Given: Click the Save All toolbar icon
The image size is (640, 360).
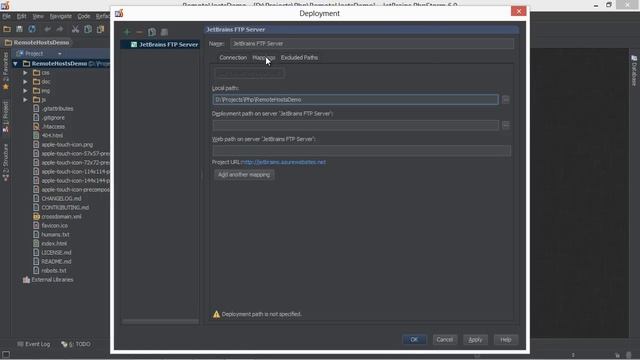Looking at the screenshot, I should (x=19, y=29).
